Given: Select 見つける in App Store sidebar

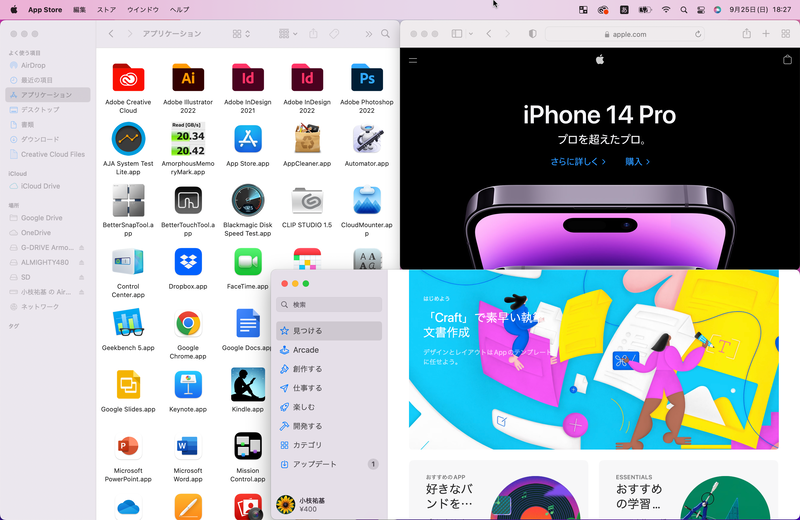Looking at the screenshot, I should [329, 331].
